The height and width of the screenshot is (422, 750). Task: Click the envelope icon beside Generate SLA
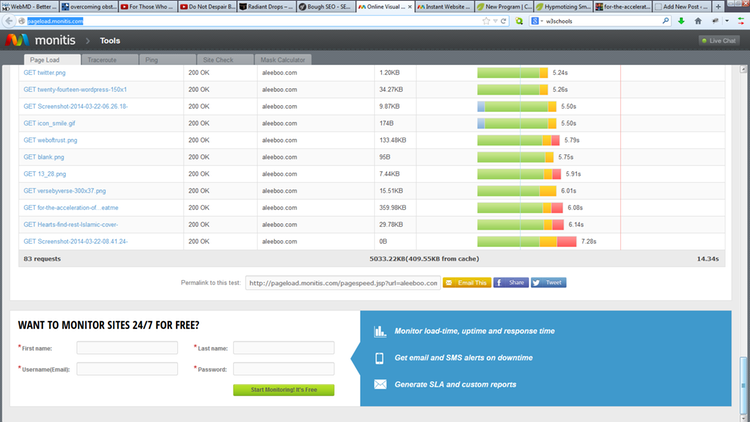tap(380, 385)
